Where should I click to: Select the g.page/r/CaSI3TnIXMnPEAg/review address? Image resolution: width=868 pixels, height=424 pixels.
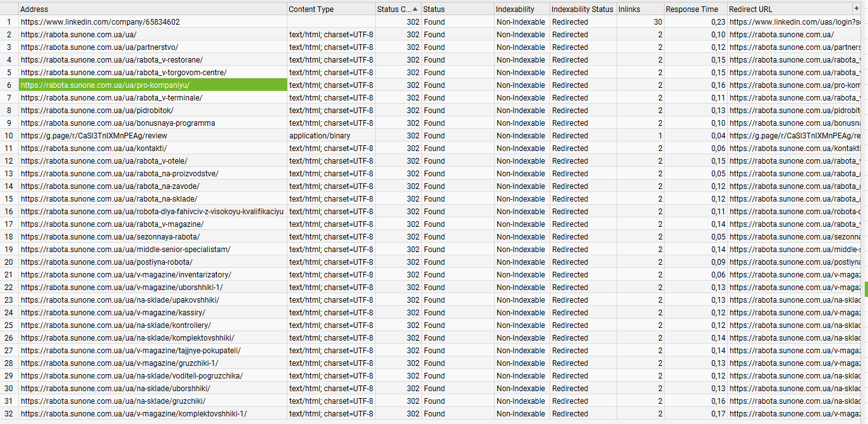click(x=93, y=136)
